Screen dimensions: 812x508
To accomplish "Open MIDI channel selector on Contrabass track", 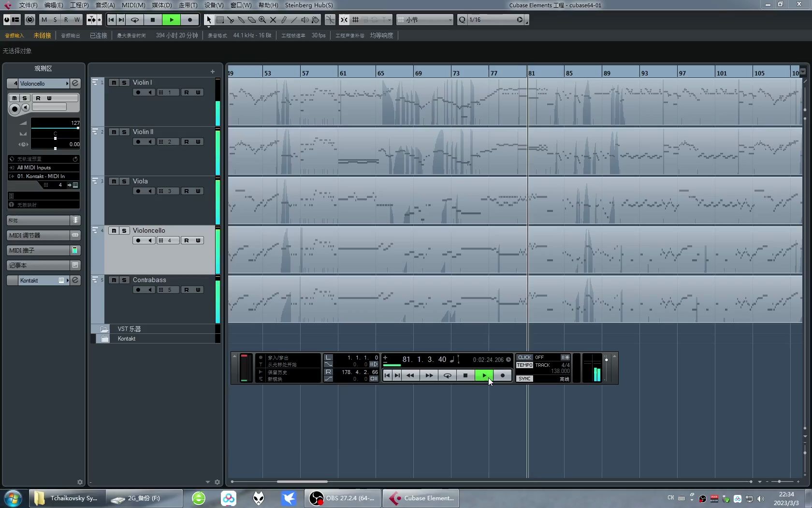I will tap(168, 290).
